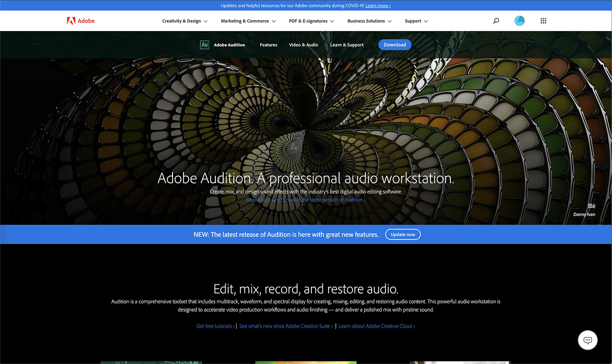Click the Adobe logo
612x364 pixels.
[80, 20]
